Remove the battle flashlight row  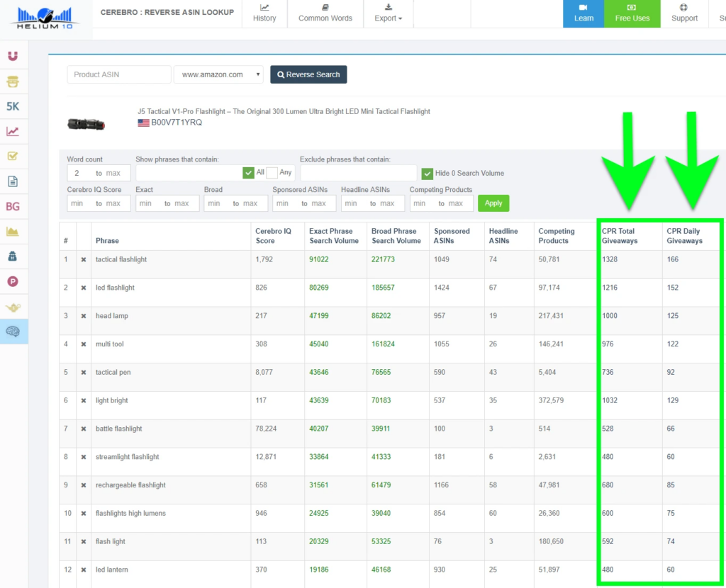(x=84, y=429)
